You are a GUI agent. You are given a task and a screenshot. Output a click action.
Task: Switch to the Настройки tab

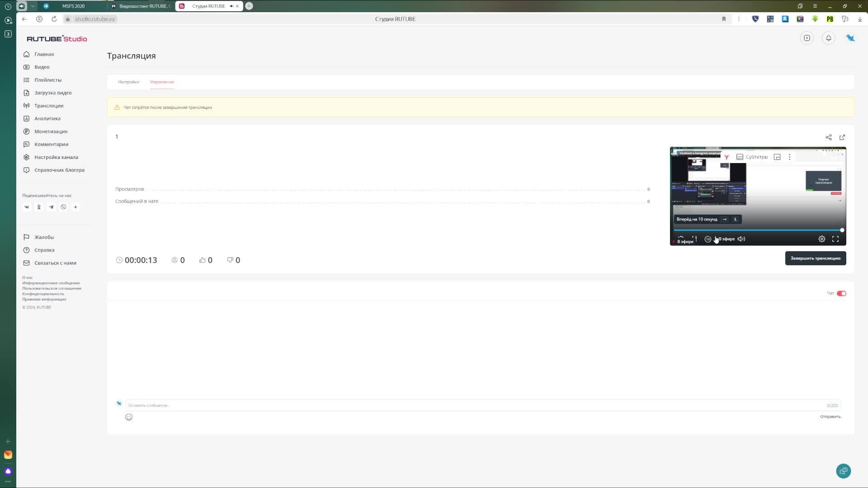128,82
